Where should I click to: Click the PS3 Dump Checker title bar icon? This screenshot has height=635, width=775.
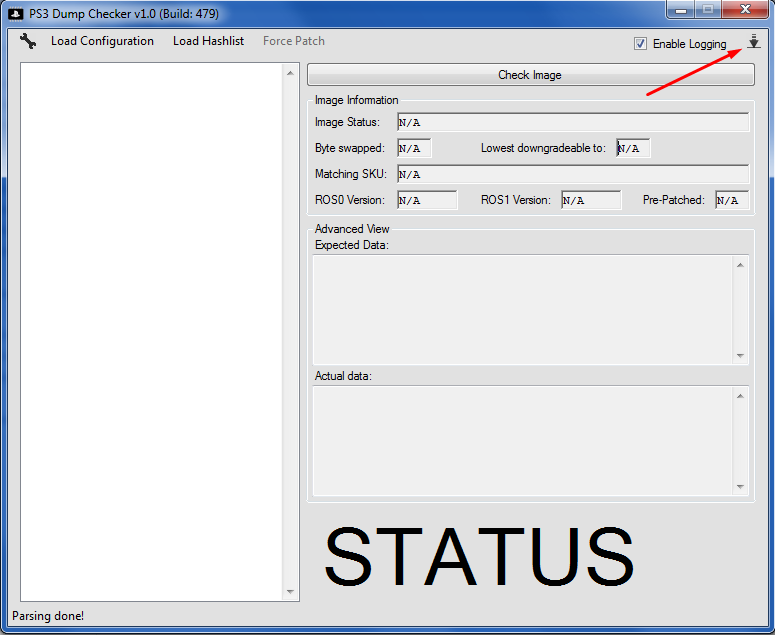point(15,14)
